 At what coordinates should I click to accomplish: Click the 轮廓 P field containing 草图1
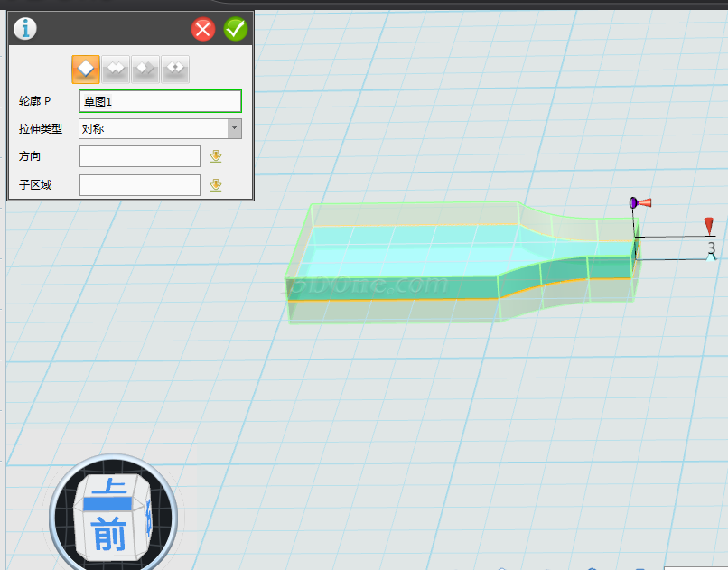[x=160, y=101]
